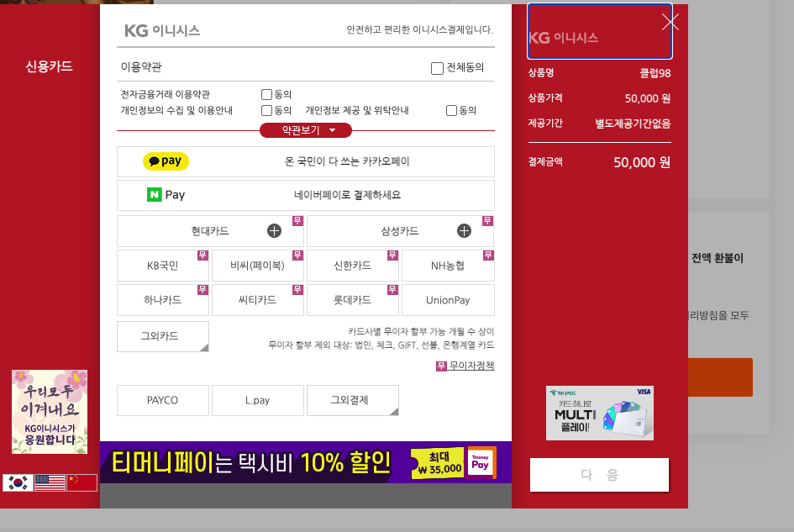The width and height of the screenshot is (794, 532).
Task: Select 비씨(페이북) card
Action: point(257,266)
